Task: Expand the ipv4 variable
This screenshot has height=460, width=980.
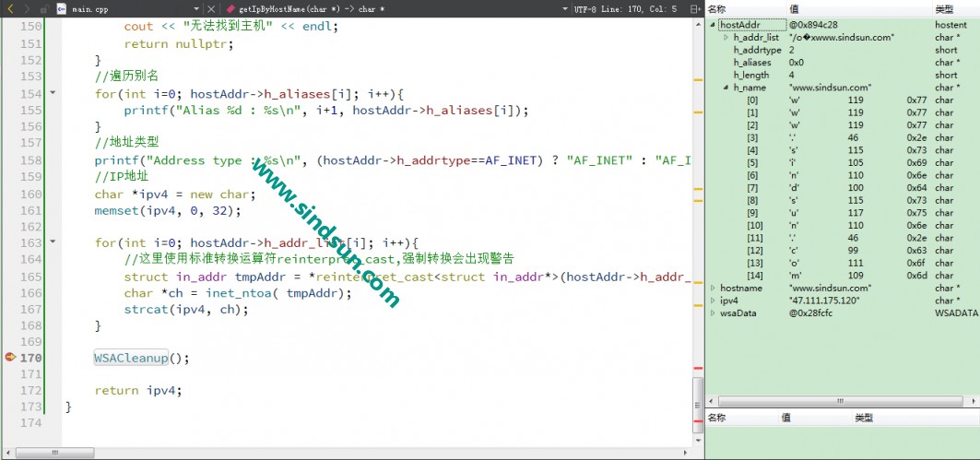Action: click(x=714, y=301)
